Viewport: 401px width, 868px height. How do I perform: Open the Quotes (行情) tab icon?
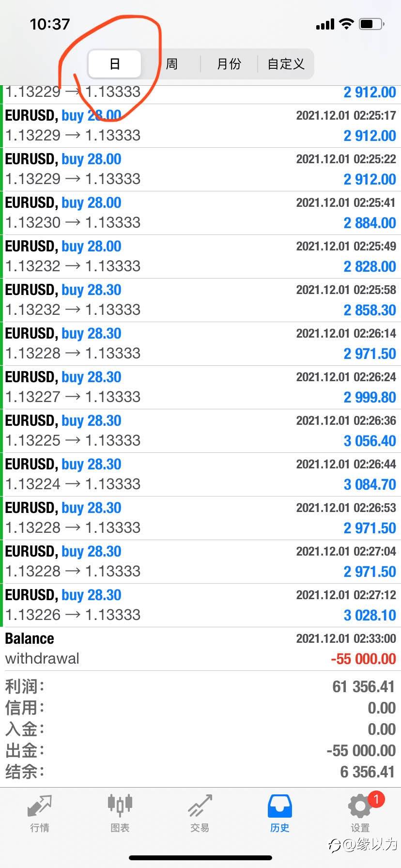39,806
